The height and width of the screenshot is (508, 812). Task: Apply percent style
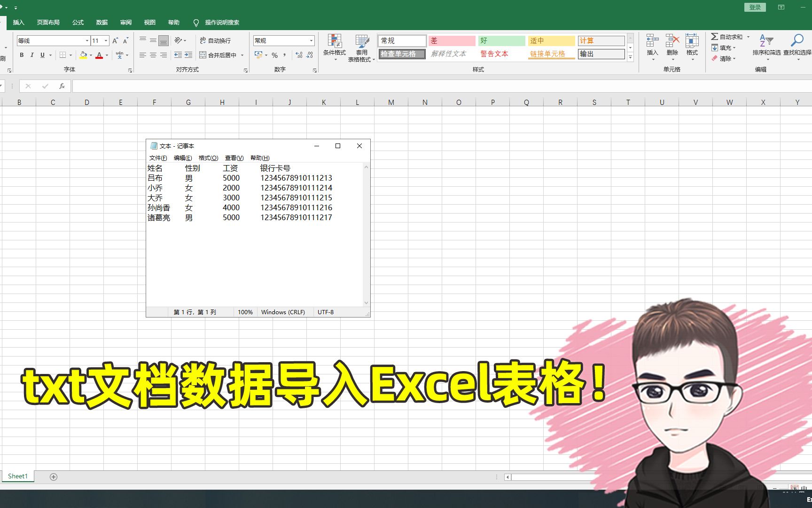point(274,55)
